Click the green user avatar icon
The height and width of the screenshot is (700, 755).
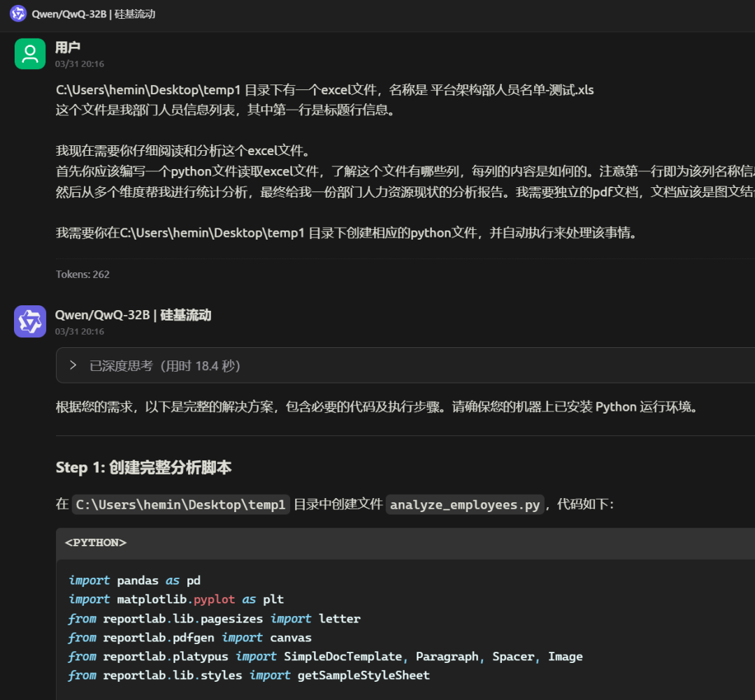[x=30, y=54]
